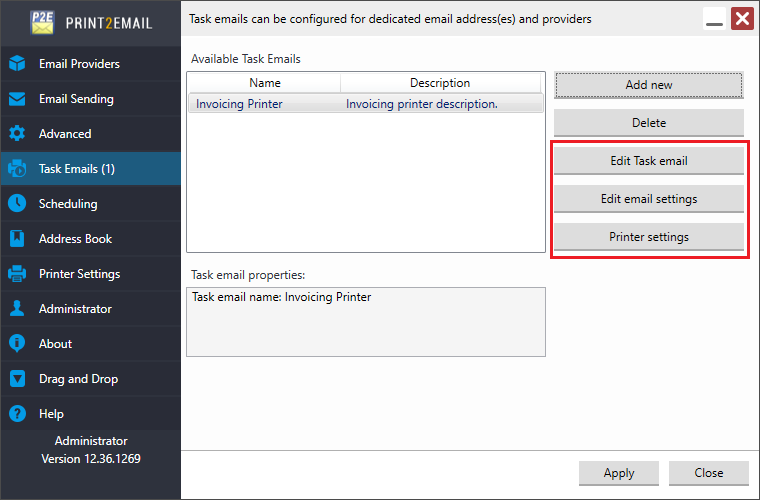Click the Help question mark icon

17,414
